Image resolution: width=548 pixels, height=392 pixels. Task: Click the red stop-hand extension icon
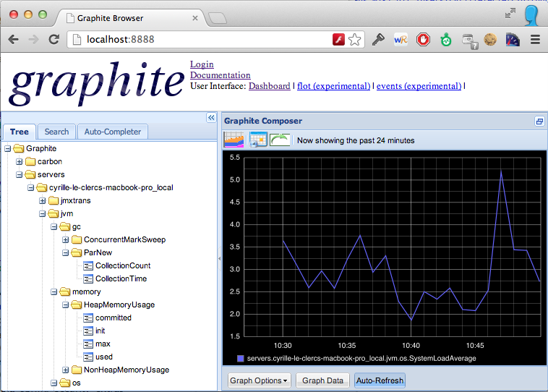click(423, 40)
